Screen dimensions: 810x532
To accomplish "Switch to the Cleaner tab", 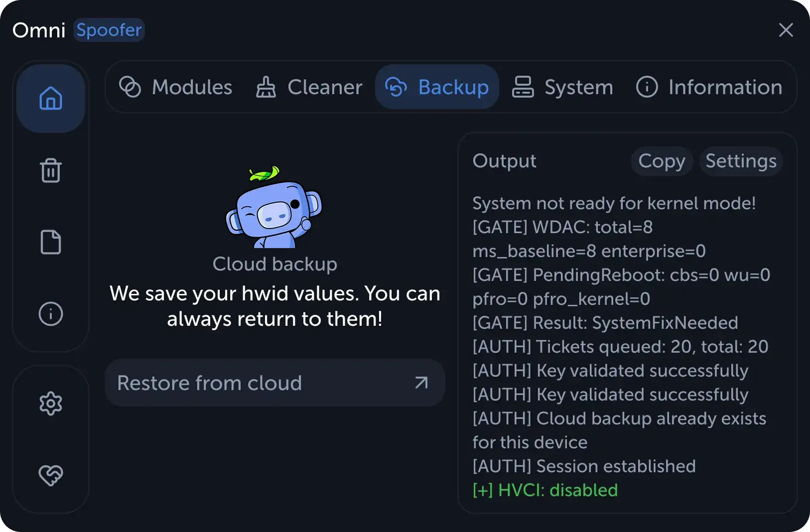I will pyautogui.click(x=309, y=87).
